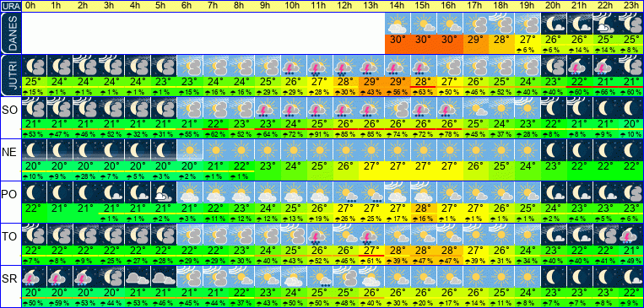Click SR 4h cloudy night icon
Screen dimensions: 644x308
(x=138, y=277)
